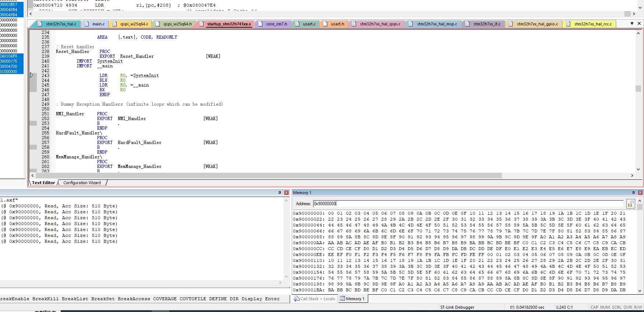Click the t1 elapsed time status entry
This screenshot has height=312, width=644.
[527, 307]
